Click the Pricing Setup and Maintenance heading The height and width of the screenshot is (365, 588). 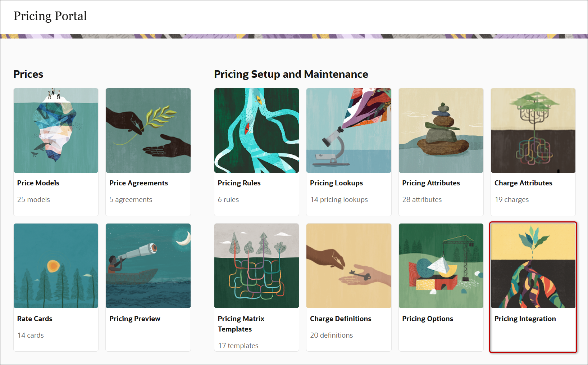pos(291,74)
